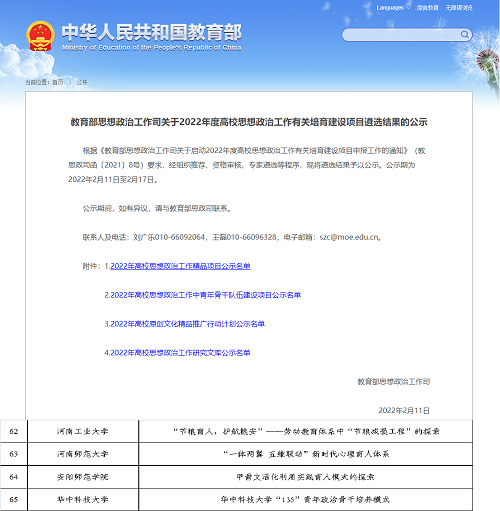
Task: Open the 无障碍浏览 accessibility link
Action: point(459,8)
